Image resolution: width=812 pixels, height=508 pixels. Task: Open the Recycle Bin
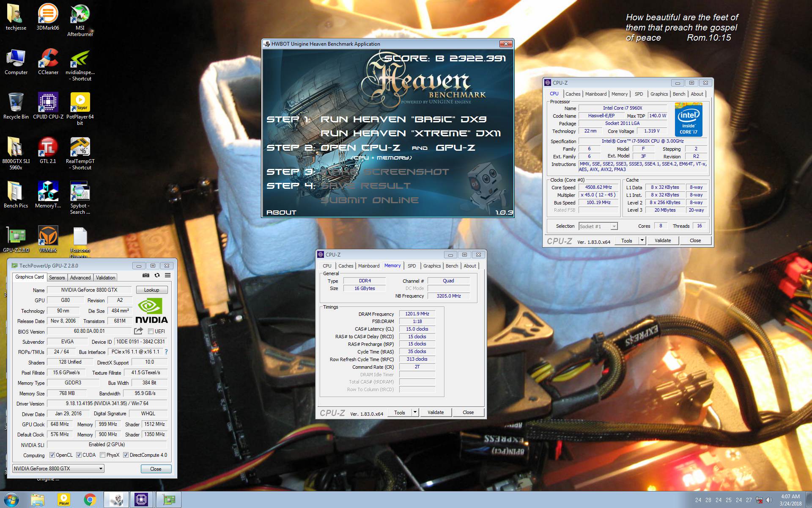(16, 106)
